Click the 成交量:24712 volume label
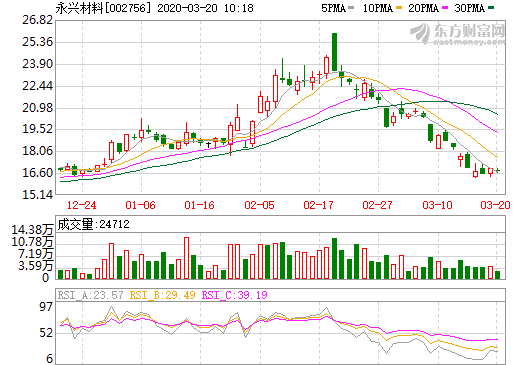 coord(94,224)
